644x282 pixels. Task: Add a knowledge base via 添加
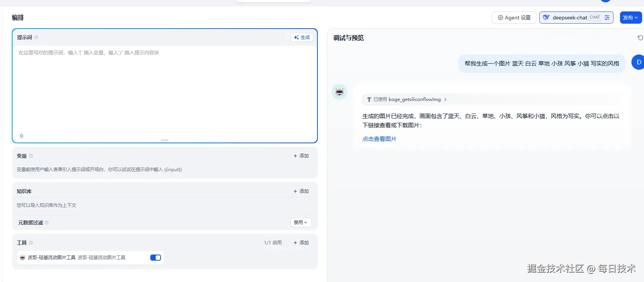(301, 191)
